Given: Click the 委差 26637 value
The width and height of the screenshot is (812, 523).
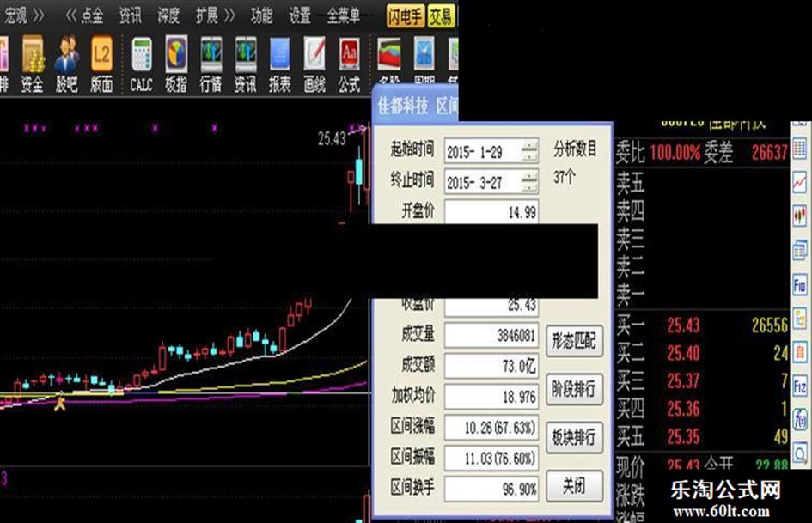Looking at the screenshot, I should 770,153.
